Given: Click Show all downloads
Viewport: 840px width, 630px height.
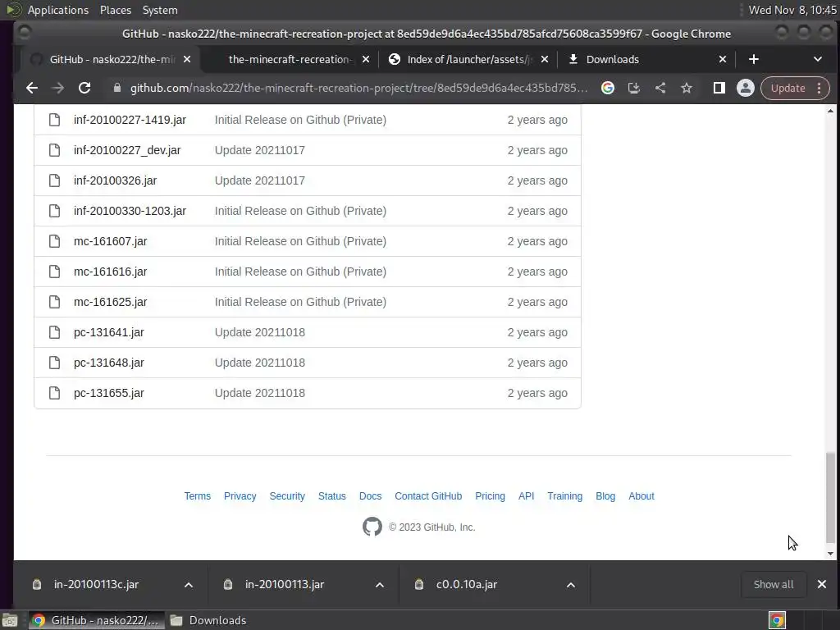Looking at the screenshot, I should point(773,584).
